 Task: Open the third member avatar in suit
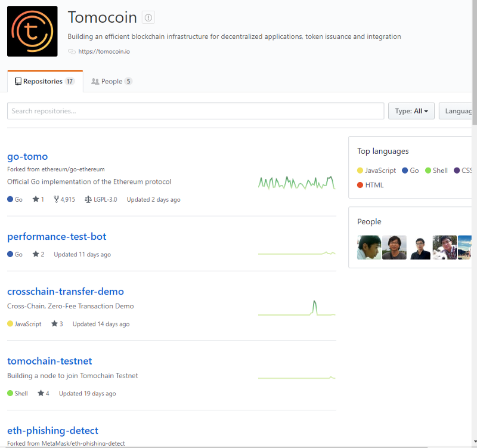(x=420, y=248)
